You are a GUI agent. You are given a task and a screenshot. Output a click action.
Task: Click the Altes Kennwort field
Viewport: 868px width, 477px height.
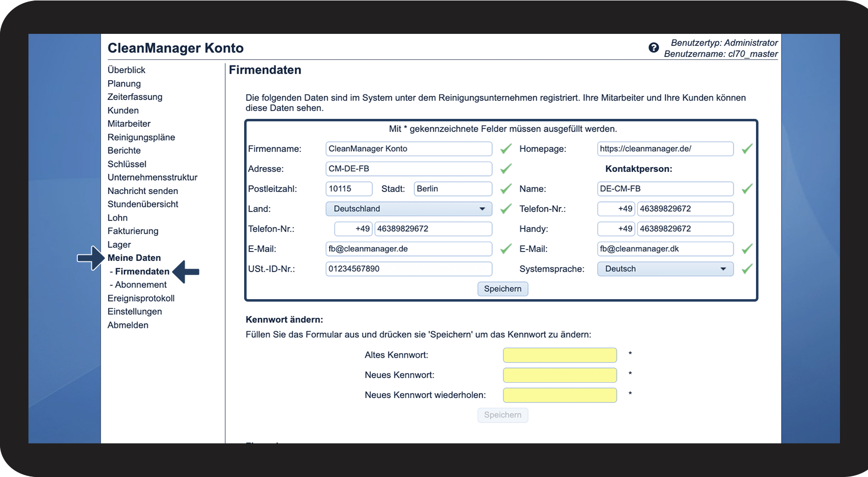(x=560, y=355)
